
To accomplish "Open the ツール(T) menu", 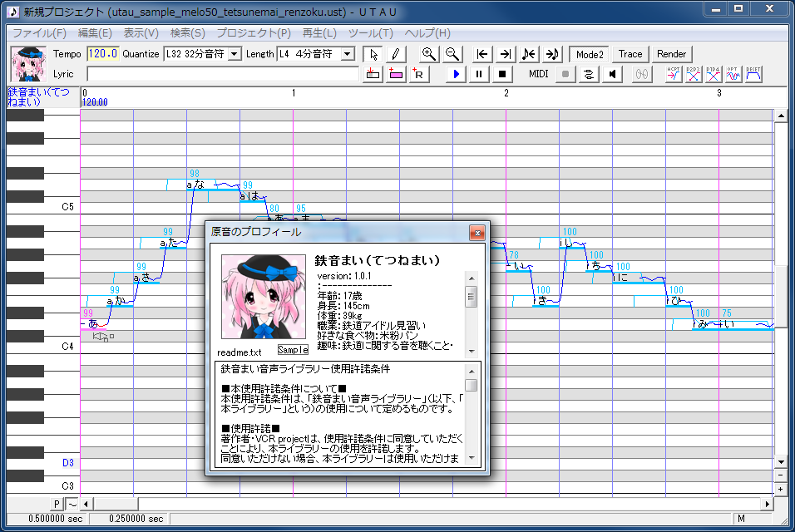I will [x=371, y=33].
